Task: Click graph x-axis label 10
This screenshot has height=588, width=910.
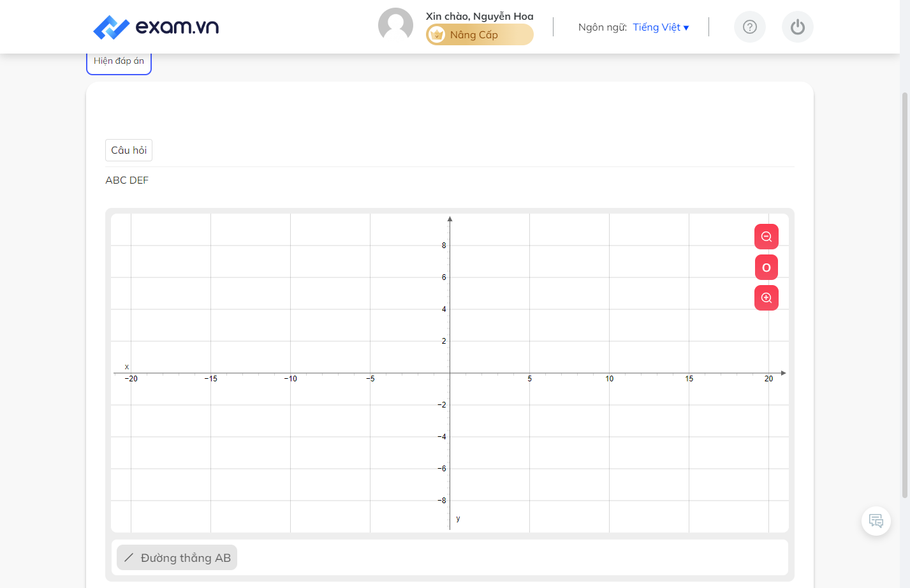Action: pyautogui.click(x=610, y=379)
